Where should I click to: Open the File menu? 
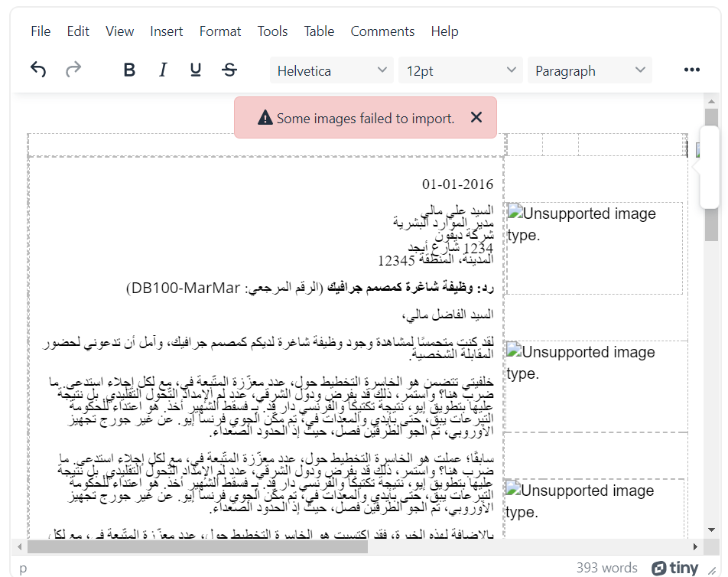[41, 31]
